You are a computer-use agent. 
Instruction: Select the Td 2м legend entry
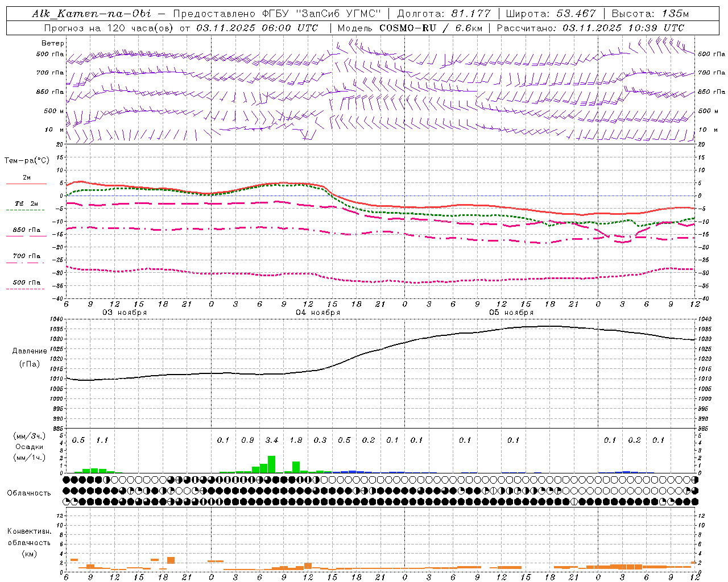coord(27,203)
